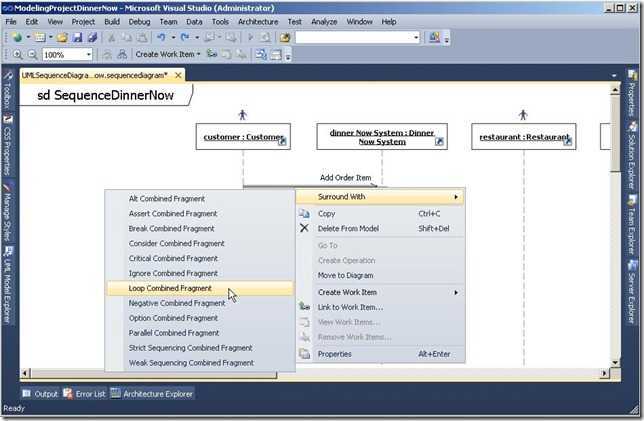Screen dimensions: 644x421
Task: Open the Solution Explorer side tab
Action: 632,156
